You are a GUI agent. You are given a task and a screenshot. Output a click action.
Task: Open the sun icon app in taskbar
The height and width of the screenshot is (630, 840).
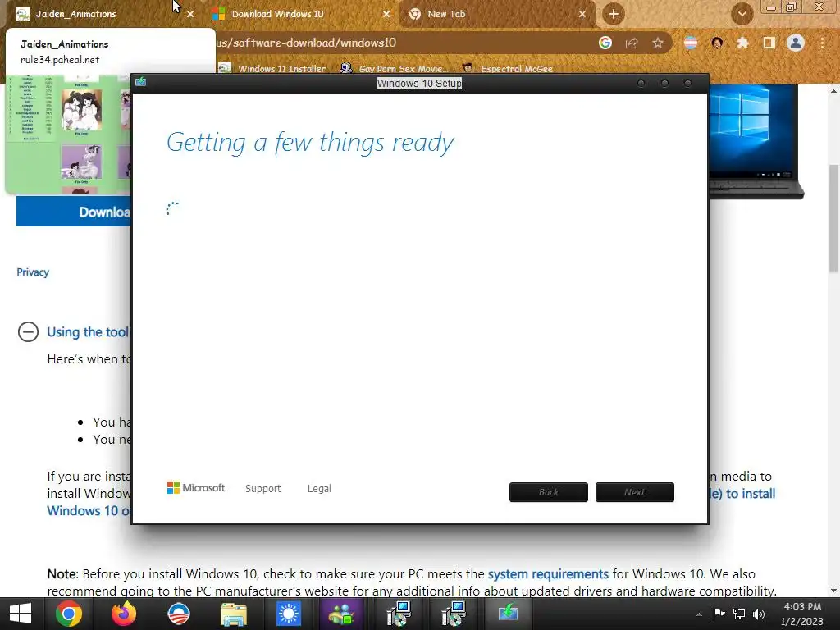(x=288, y=614)
